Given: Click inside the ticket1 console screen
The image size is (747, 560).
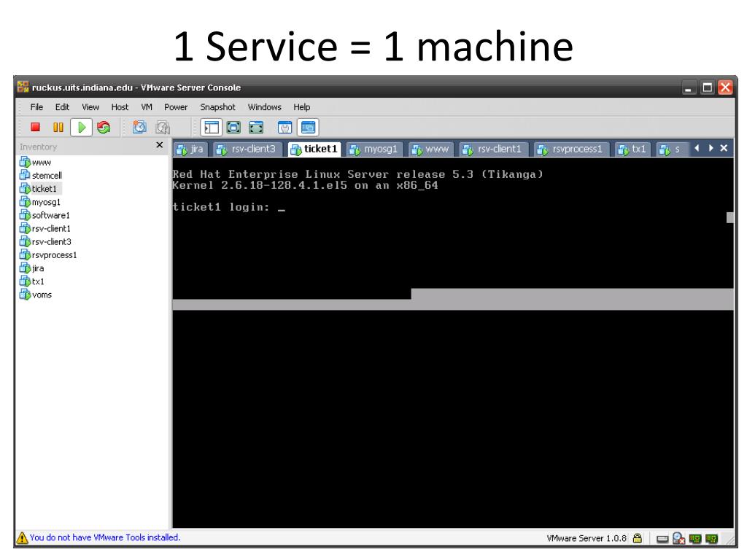Looking at the screenshot, I should 452,343.
